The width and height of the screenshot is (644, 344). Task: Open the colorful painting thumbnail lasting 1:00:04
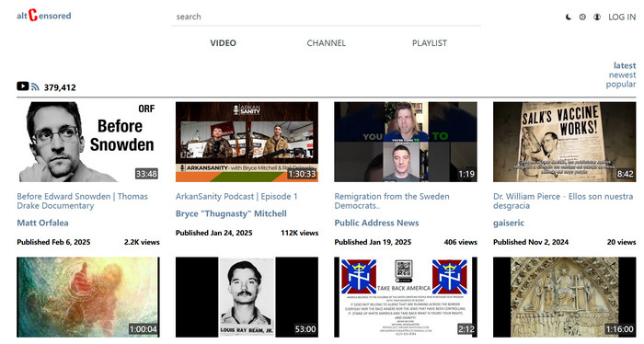click(x=88, y=297)
